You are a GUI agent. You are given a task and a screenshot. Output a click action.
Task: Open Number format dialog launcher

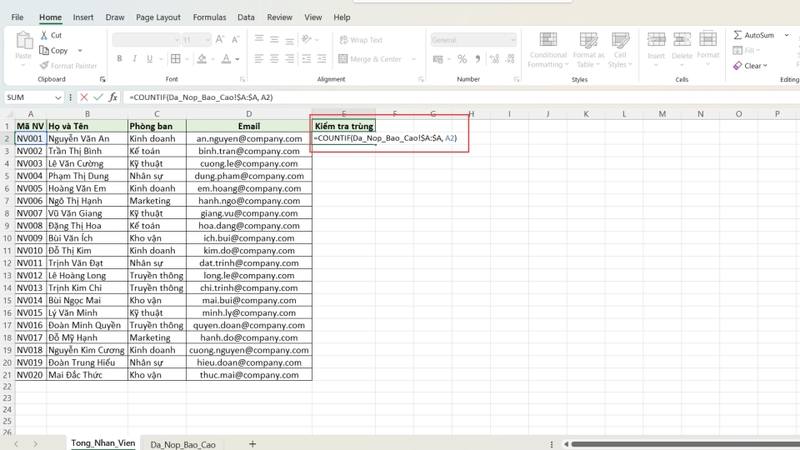[x=516, y=80]
